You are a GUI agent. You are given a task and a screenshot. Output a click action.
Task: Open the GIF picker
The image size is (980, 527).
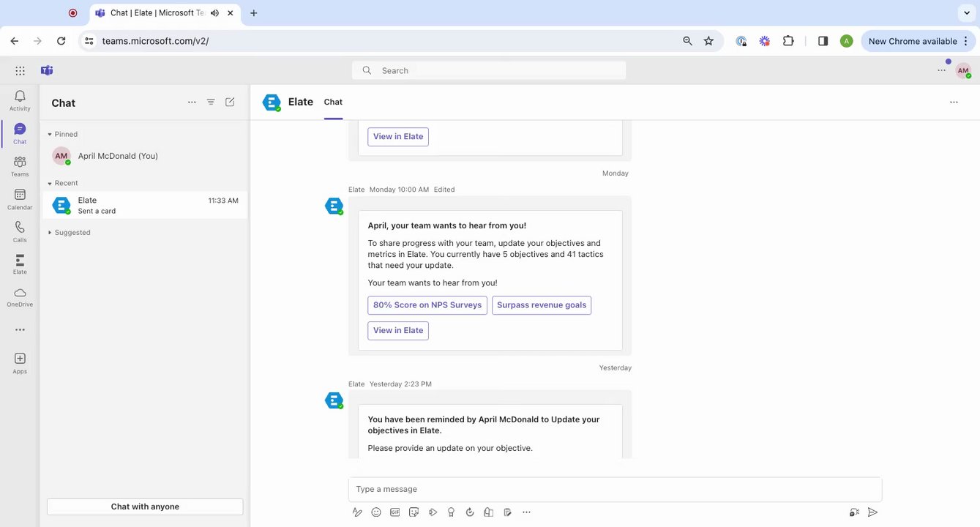point(395,512)
